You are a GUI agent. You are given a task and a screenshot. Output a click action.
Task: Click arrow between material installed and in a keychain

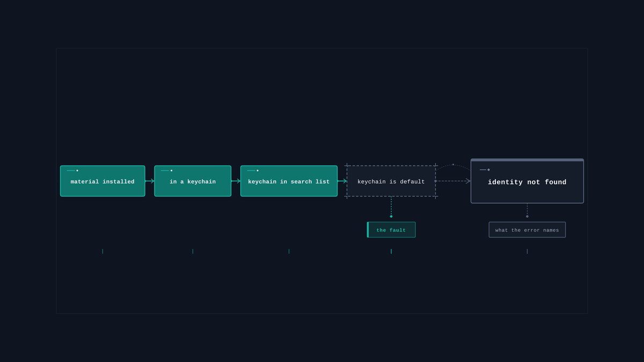point(150,181)
